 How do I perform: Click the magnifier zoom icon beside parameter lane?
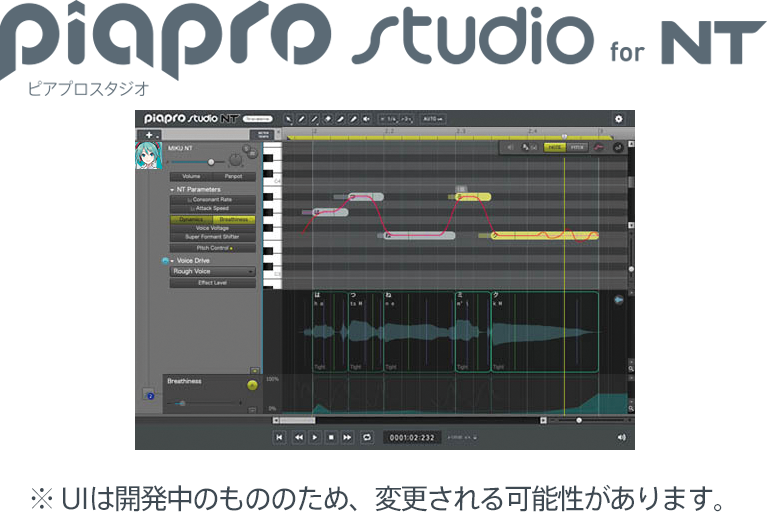pyautogui.click(x=631, y=408)
